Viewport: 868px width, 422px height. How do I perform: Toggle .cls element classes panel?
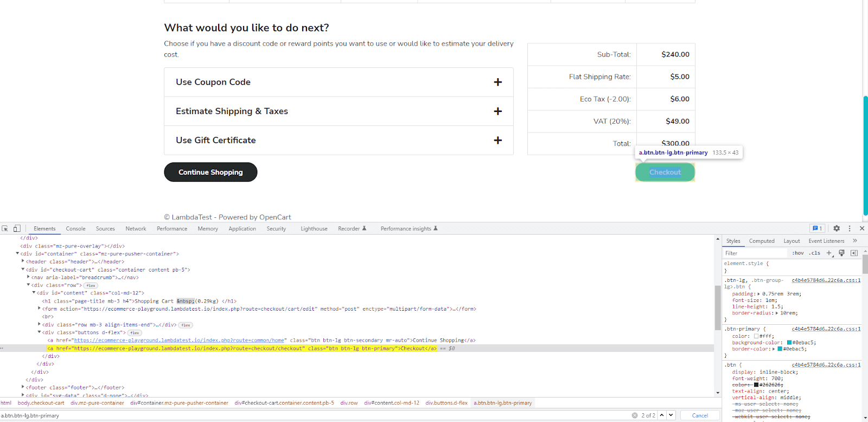click(815, 253)
